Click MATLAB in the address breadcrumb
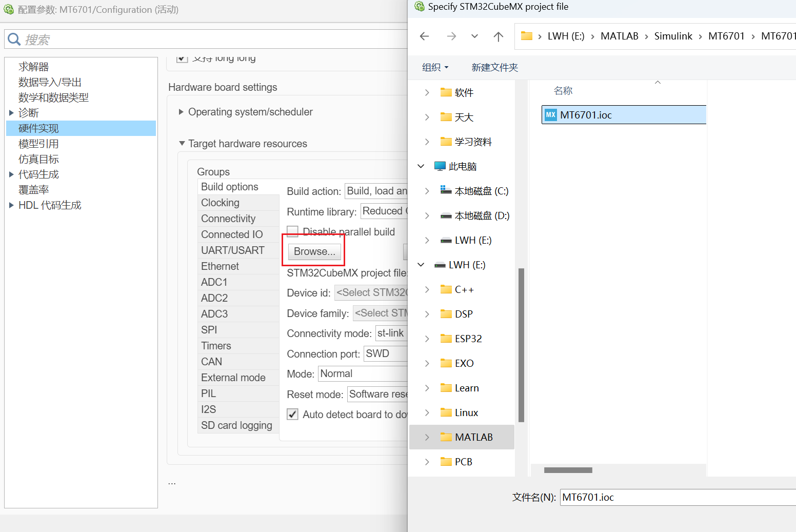 click(619, 36)
